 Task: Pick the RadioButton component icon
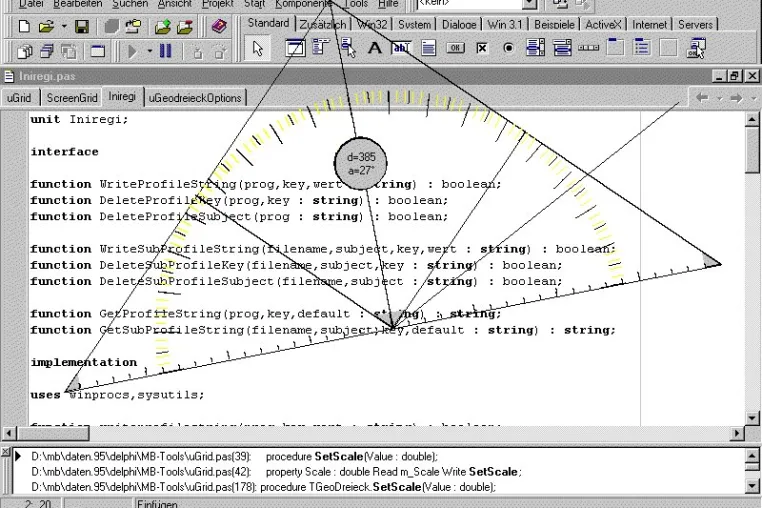pyautogui.click(x=508, y=48)
